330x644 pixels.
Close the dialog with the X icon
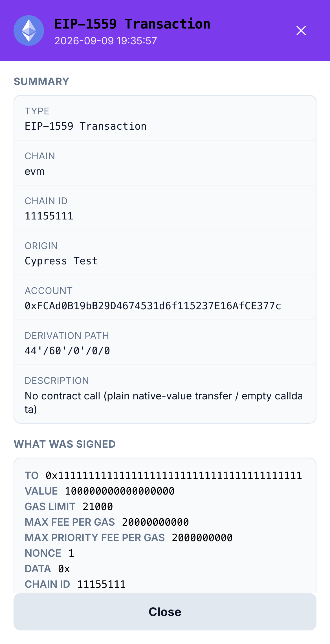coord(301,31)
